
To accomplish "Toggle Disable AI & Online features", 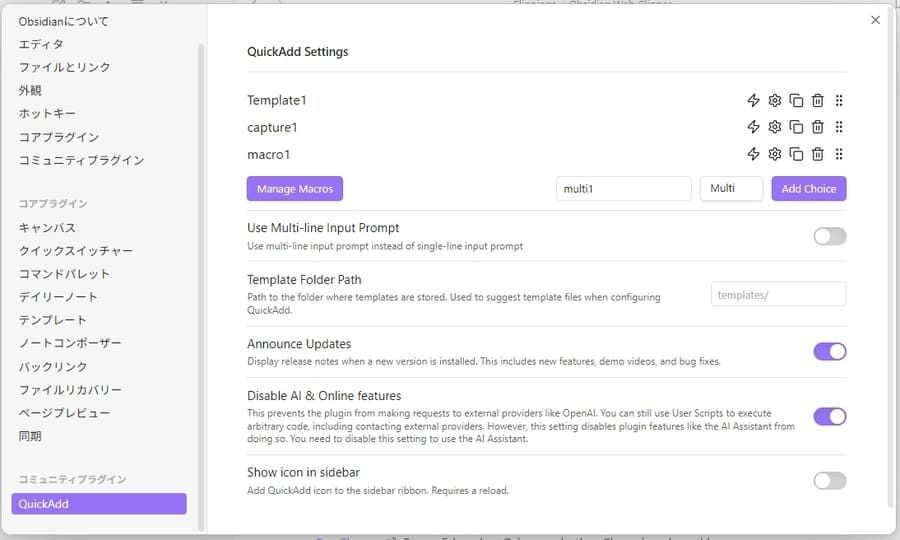I will [x=829, y=417].
